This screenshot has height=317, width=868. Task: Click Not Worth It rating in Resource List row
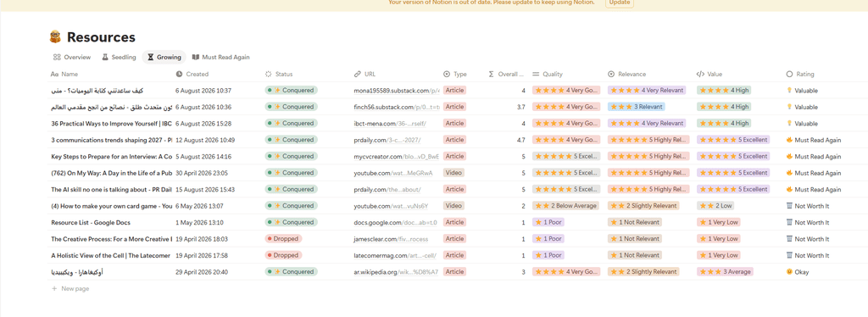click(x=808, y=222)
